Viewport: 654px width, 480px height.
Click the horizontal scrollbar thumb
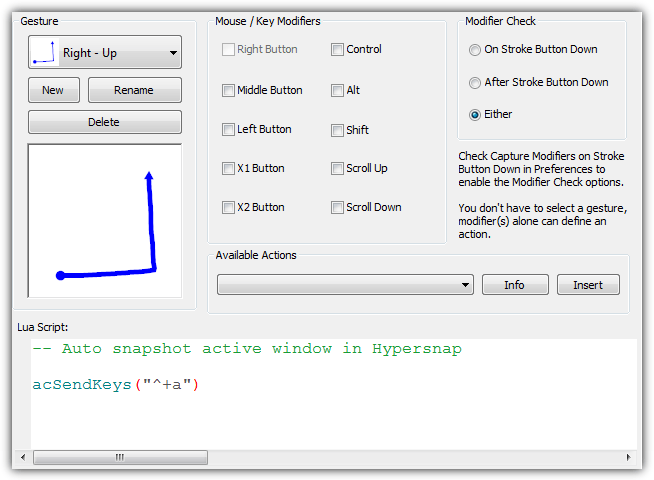121,457
